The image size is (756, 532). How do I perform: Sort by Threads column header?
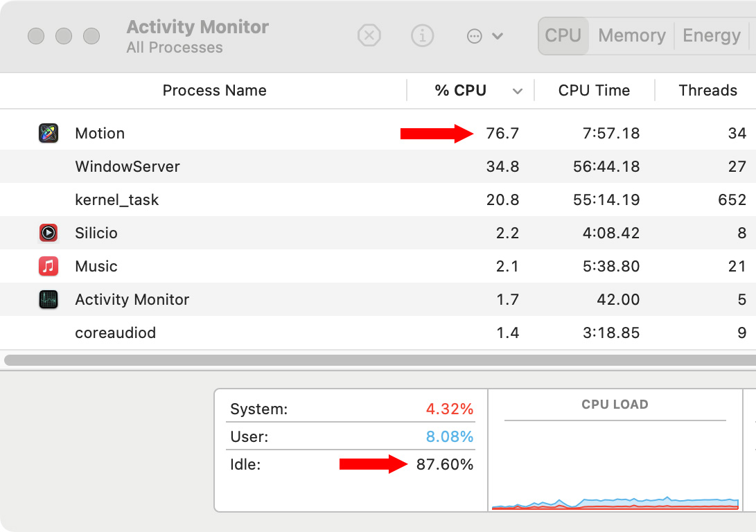[707, 91]
